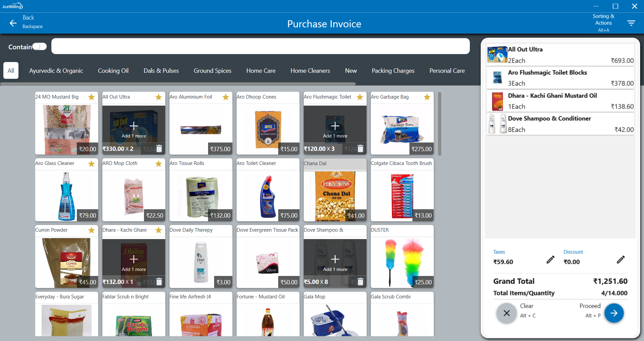Unfavorite Aro Garbage Bag star
Screen dimensions: 644x341
tap(427, 97)
